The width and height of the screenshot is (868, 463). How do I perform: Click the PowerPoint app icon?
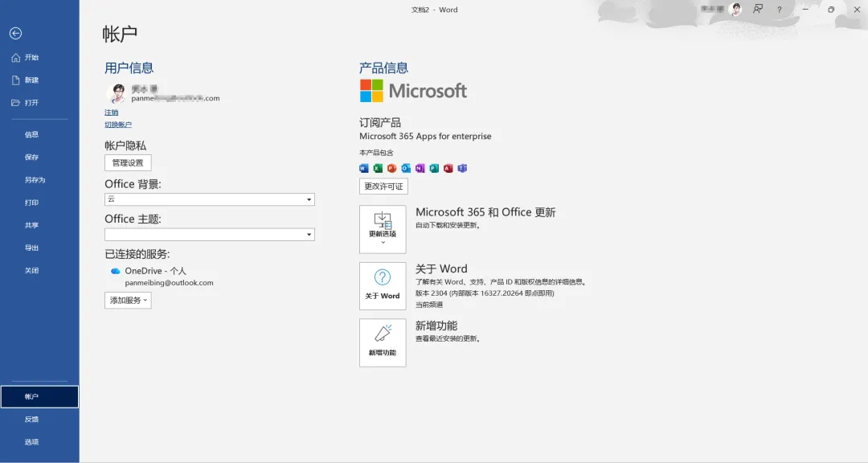tap(392, 168)
